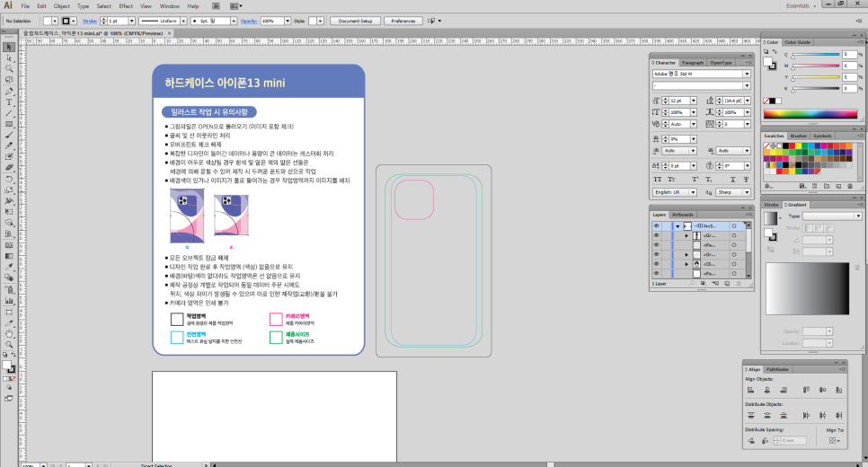
Task: Open the Effect menu
Action: click(x=126, y=6)
